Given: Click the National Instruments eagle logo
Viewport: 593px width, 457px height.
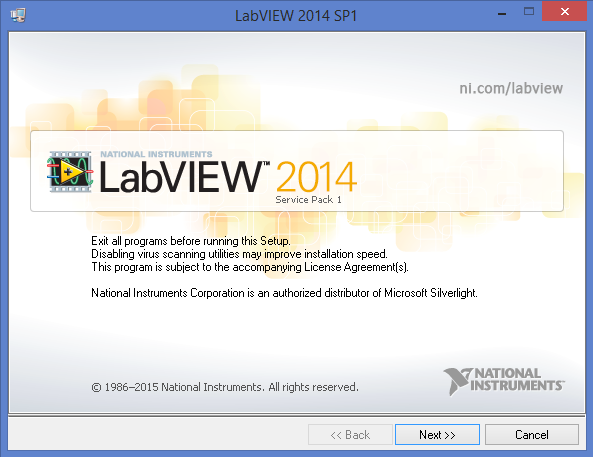Looking at the screenshot, I should tap(504, 381).
